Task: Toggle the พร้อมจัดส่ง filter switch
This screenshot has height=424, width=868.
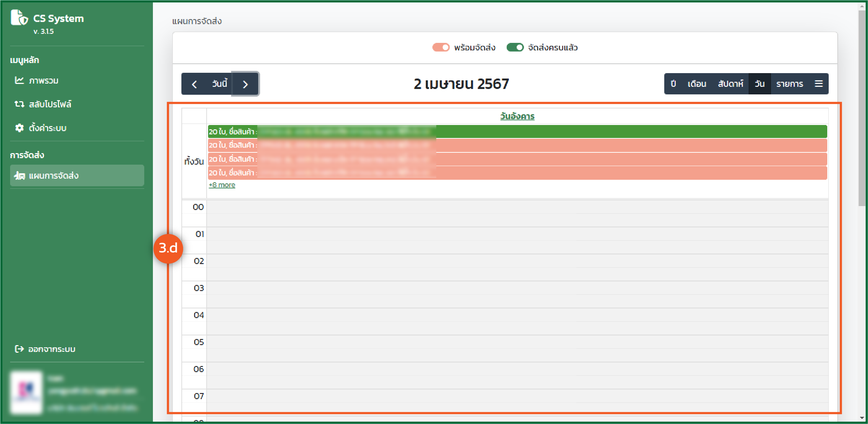Action: [x=441, y=48]
